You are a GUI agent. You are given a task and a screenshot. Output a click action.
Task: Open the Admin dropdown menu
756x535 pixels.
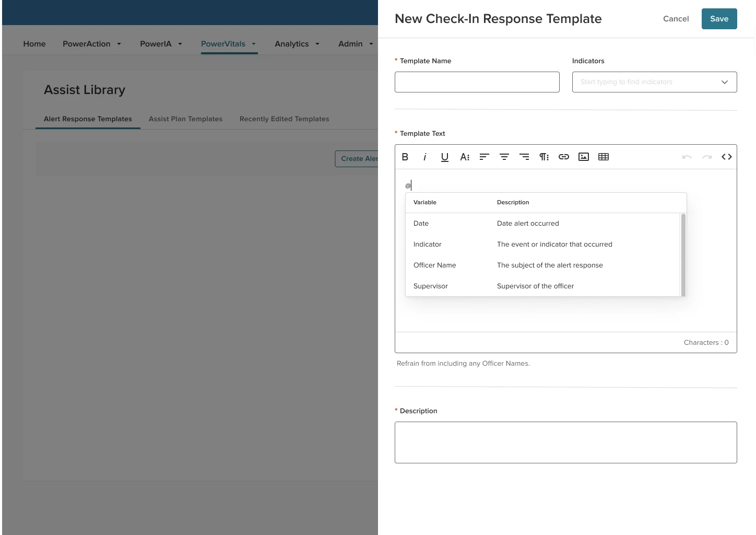356,44
